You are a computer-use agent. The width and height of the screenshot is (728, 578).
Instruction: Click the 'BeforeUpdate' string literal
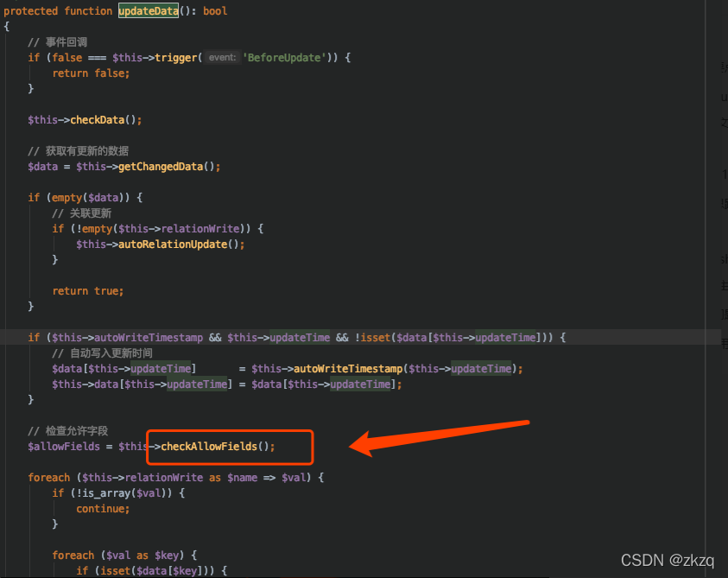pos(285,58)
